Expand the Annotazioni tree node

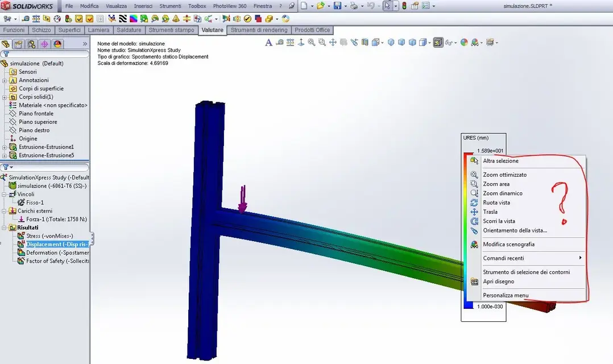pos(5,80)
